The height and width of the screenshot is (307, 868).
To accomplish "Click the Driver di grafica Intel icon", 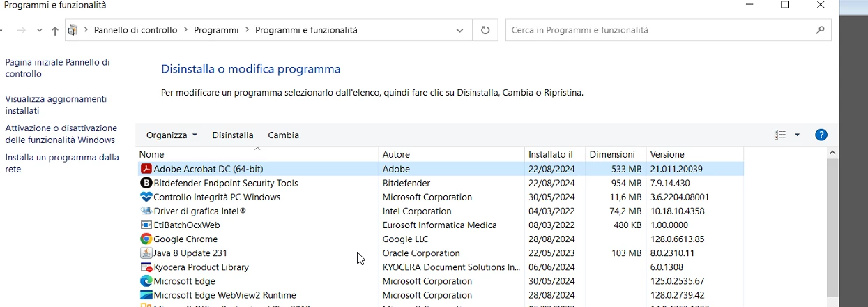I will (x=146, y=211).
